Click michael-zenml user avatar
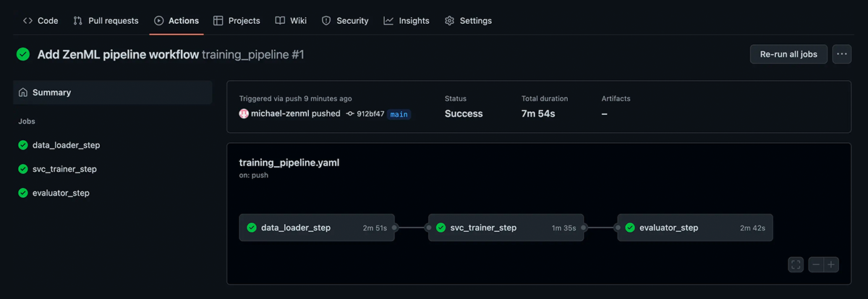The height and width of the screenshot is (299, 868). 244,113
